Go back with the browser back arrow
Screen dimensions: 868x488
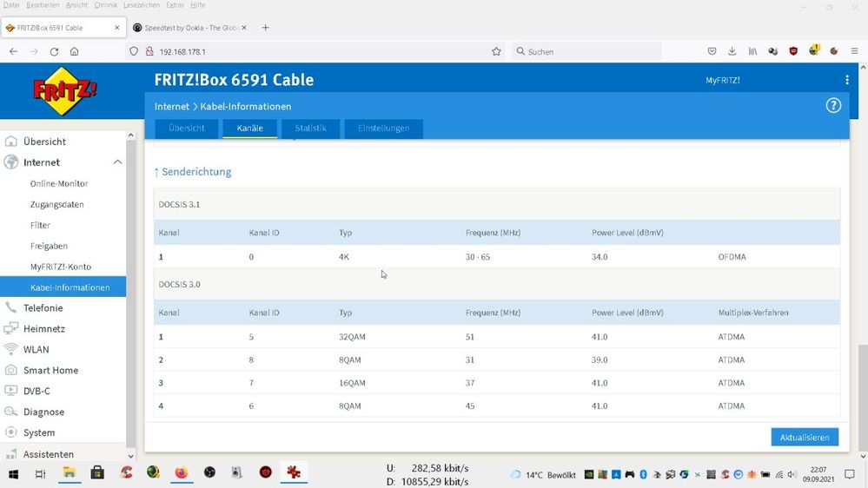[13, 51]
